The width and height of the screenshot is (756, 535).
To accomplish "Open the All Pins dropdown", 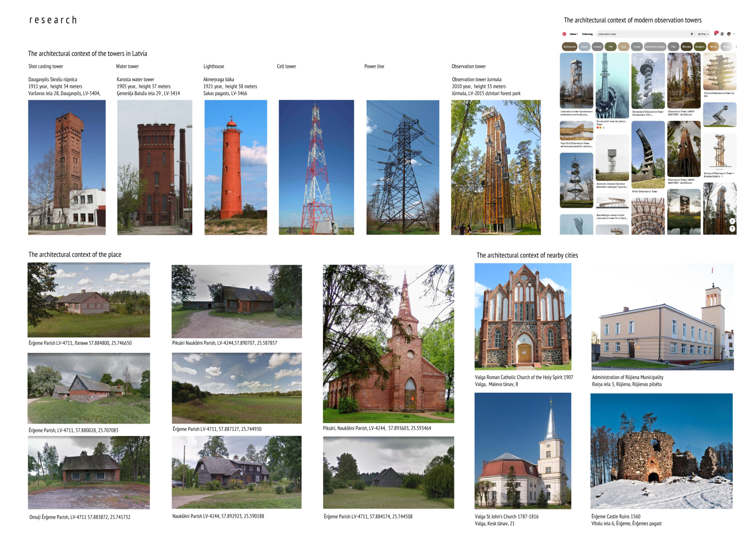I will [x=703, y=34].
